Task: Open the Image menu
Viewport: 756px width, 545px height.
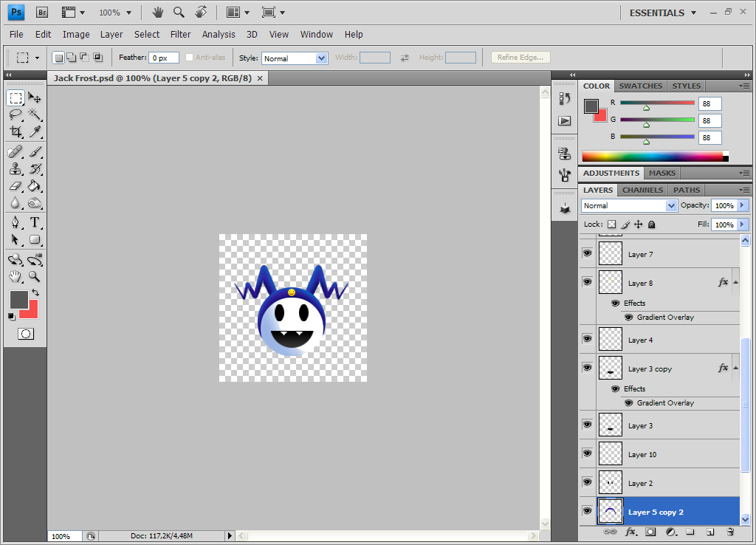Action: [x=76, y=34]
